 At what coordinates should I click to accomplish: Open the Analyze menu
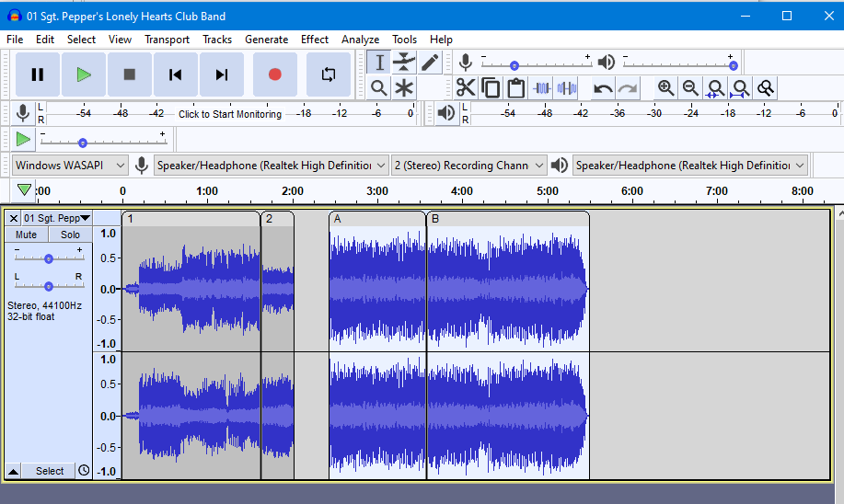pos(360,40)
